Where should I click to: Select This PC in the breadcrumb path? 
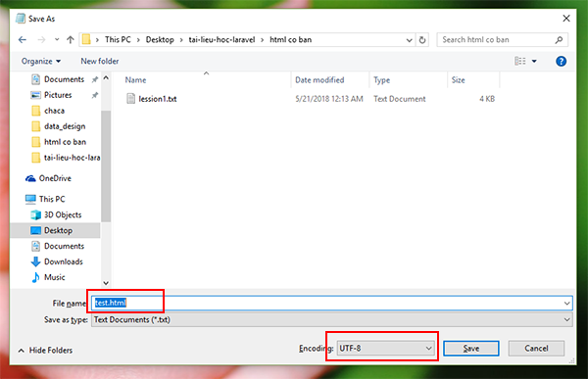coord(118,40)
